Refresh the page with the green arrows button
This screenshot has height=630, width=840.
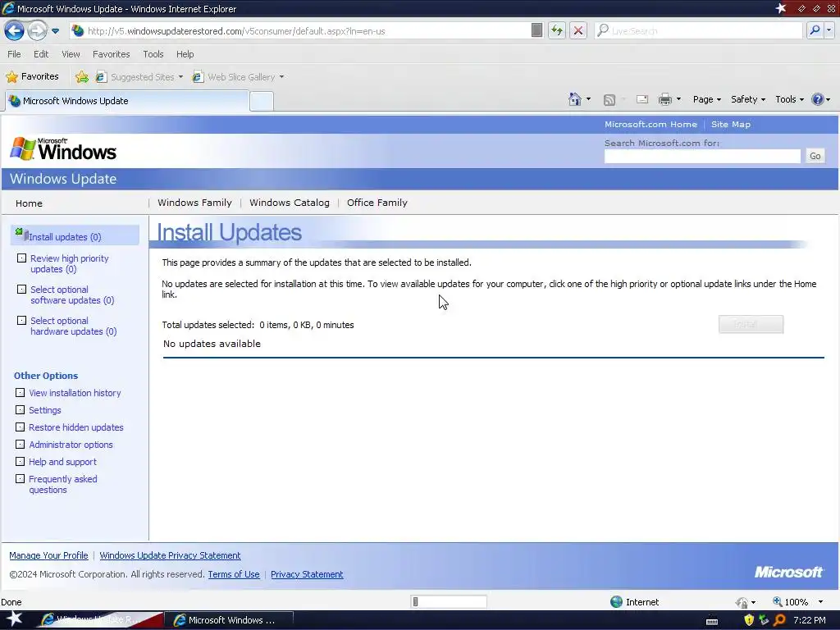point(557,30)
